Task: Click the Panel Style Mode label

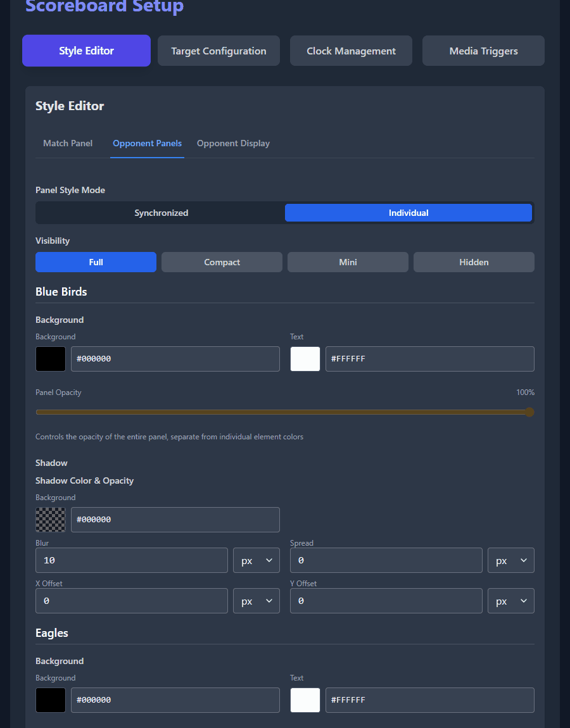Action: [x=70, y=190]
